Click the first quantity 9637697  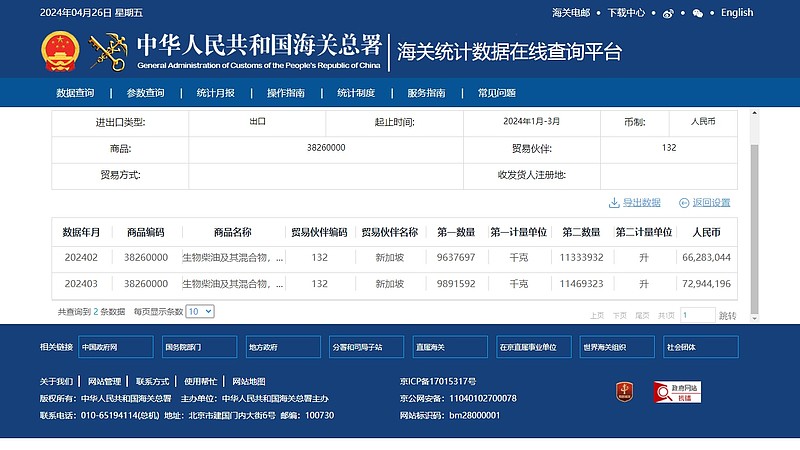(456, 258)
